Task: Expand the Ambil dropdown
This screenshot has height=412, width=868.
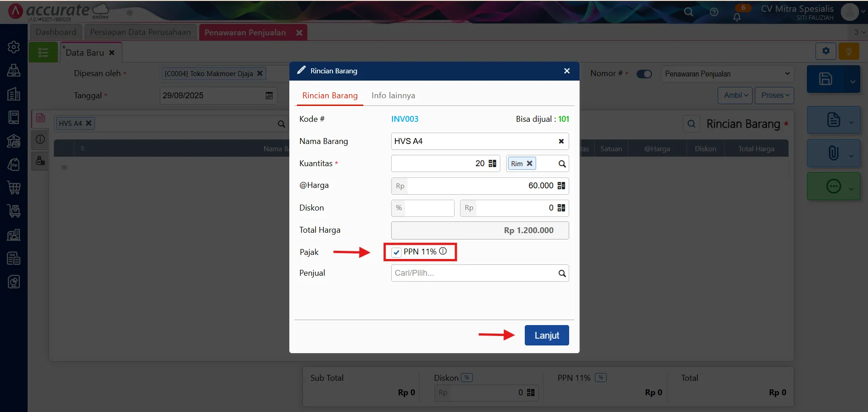Action: [735, 96]
